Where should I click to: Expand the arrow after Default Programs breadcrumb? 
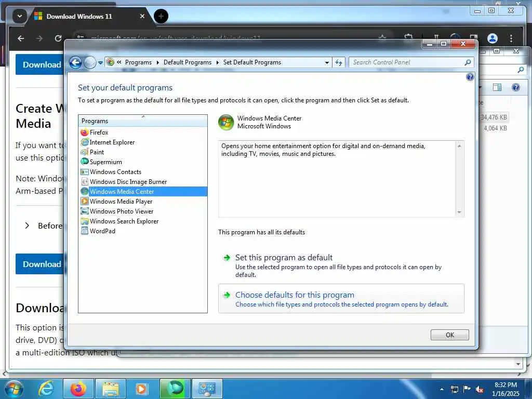[218, 62]
